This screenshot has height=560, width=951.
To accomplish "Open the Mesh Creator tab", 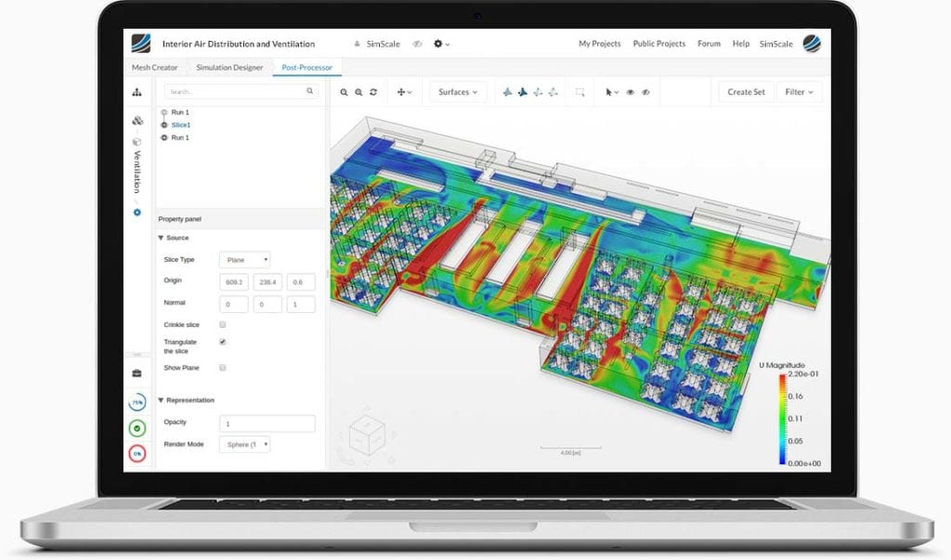I will 154,67.
